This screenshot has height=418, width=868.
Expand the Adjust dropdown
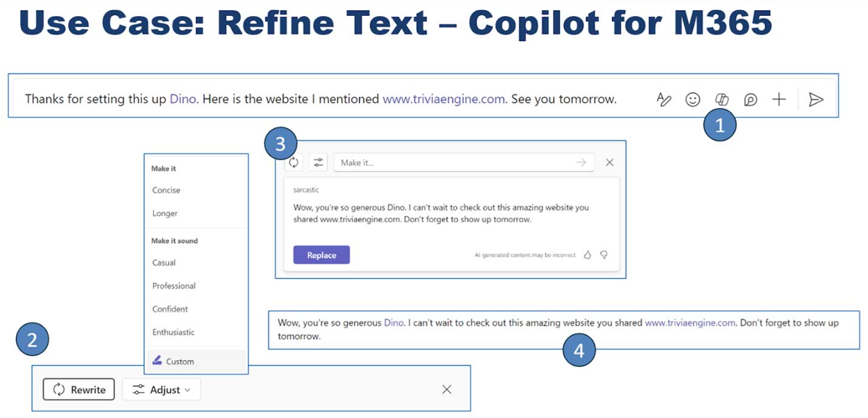coord(161,390)
